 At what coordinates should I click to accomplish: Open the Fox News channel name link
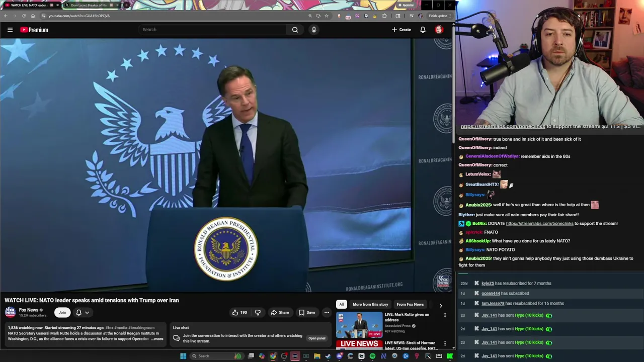coord(29,310)
